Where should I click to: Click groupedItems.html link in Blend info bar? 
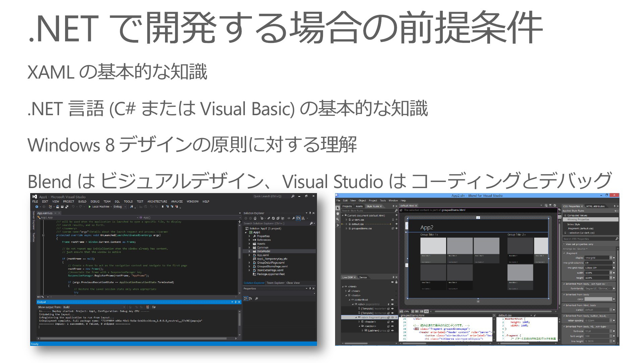pyautogui.click(x=453, y=210)
